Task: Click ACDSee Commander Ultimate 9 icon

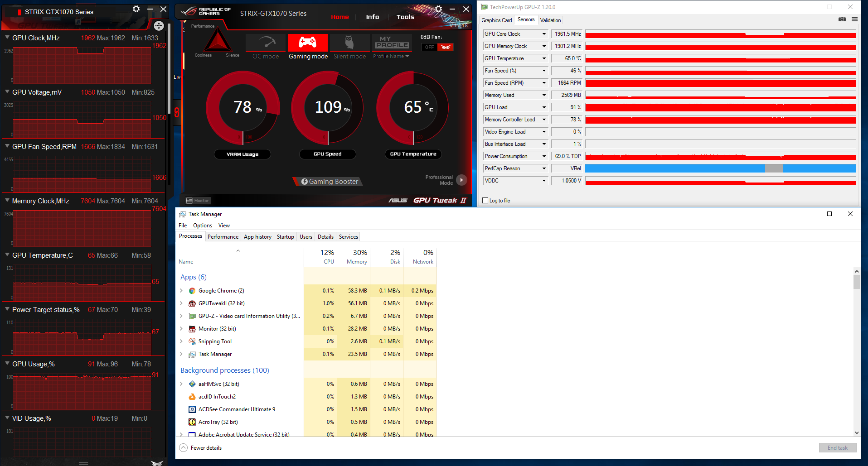Action: tap(192, 409)
